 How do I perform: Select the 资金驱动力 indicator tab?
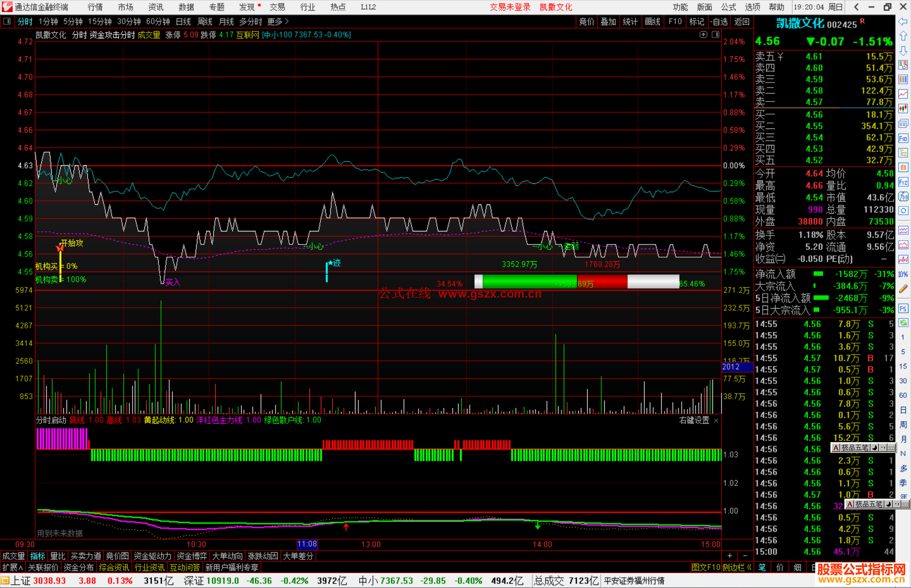click(153, 556)
